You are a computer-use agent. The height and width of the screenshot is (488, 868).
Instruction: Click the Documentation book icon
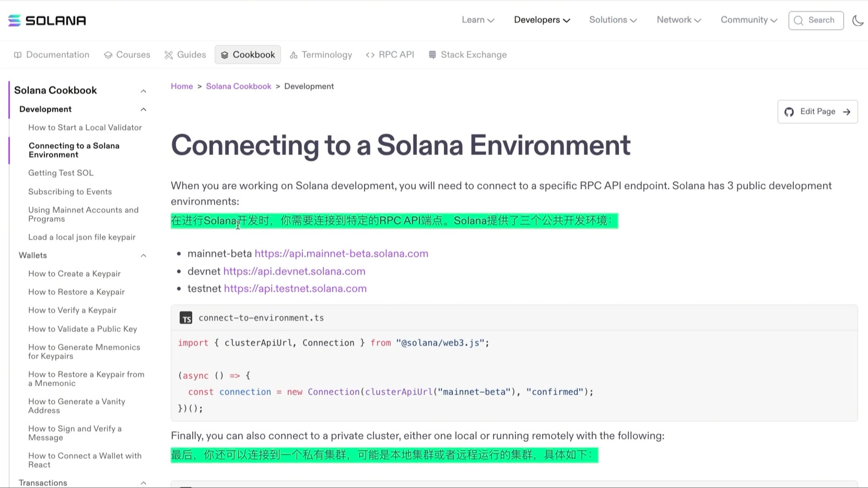click(x=18, y=55)
